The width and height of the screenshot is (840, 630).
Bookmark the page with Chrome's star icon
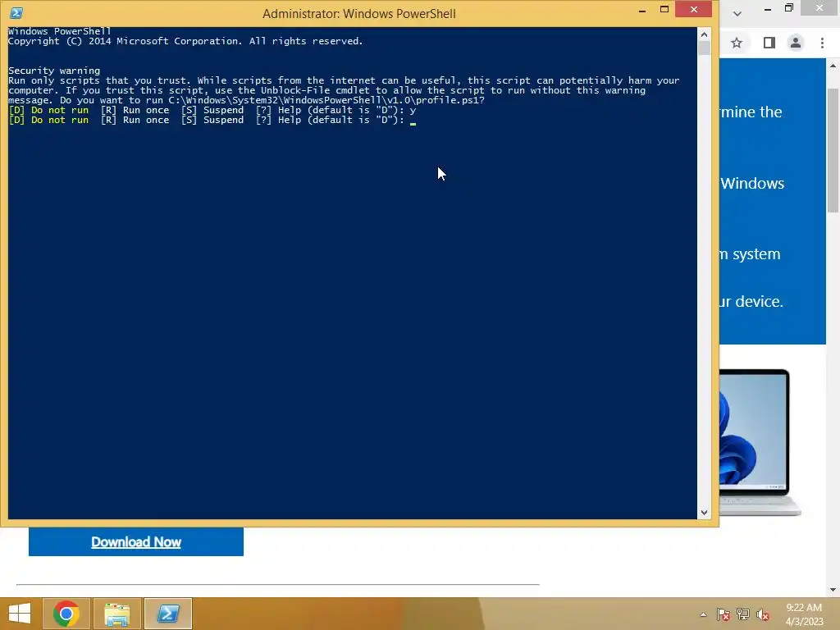[x=737, y=43]
